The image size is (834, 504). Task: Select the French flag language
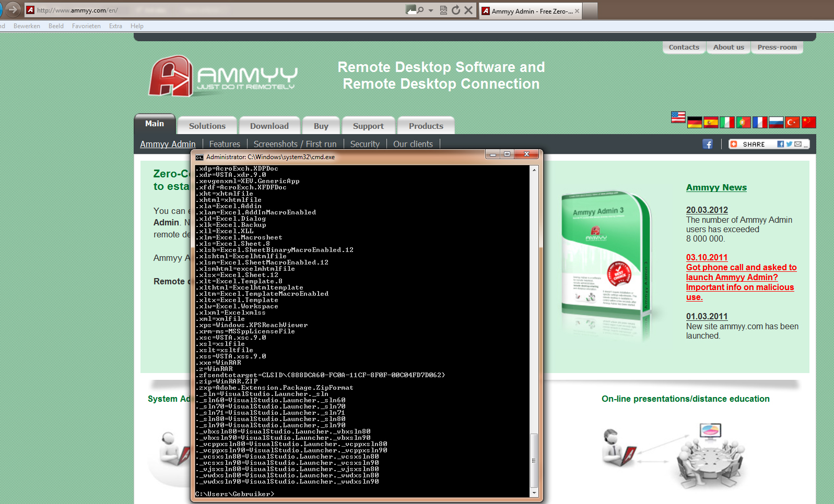point(760,123)
